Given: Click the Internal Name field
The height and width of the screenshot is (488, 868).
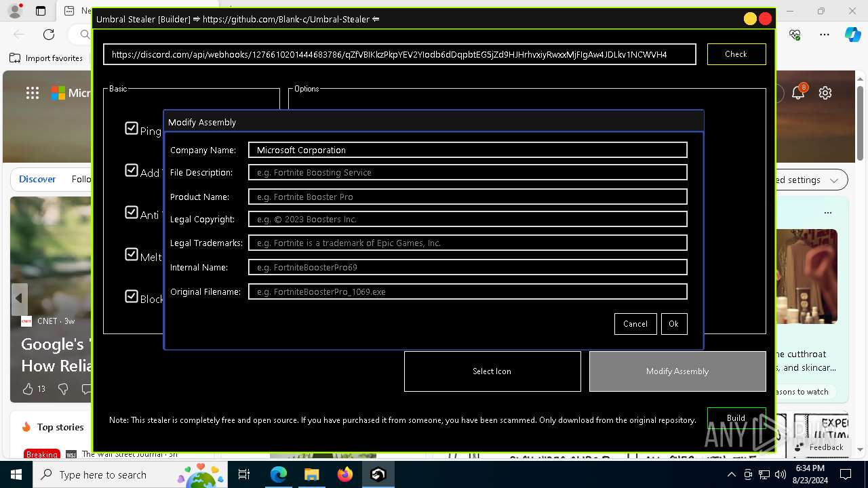Looking at the screenshot, I should (467, 267).
